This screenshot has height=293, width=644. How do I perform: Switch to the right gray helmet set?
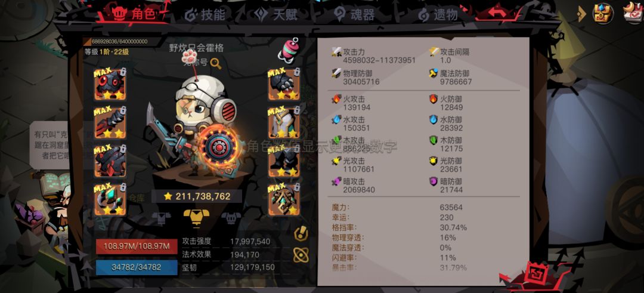tap(231, 217)
